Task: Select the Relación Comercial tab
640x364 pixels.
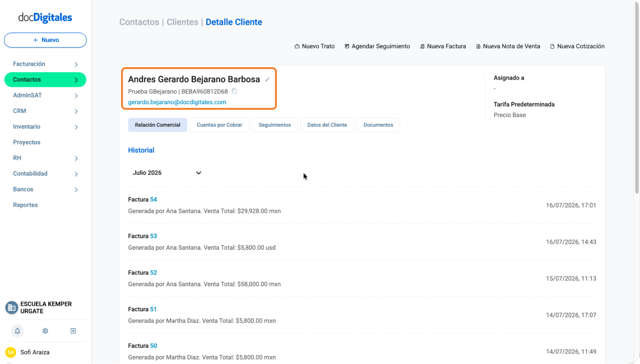Action: (157, 125)
